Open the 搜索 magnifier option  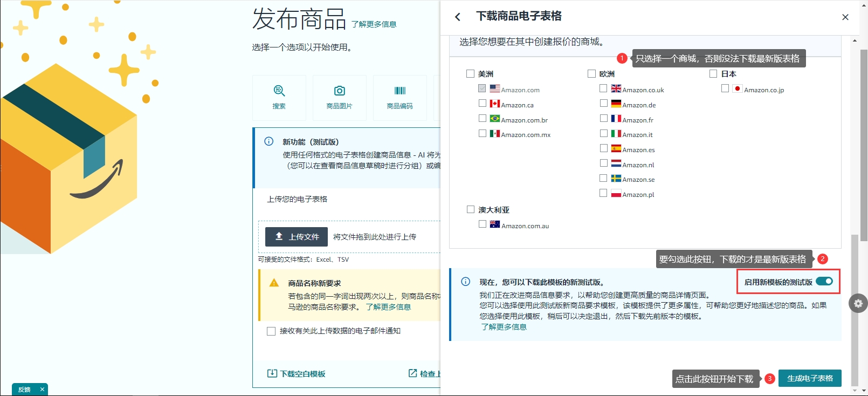click(279, 97)
